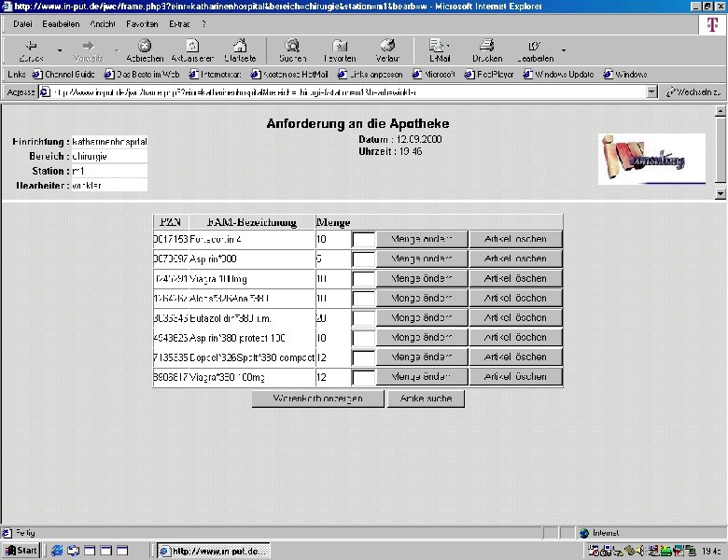728x560 pixels.
Task: Open the Internetstart links bar item
Action: point(215,75)
